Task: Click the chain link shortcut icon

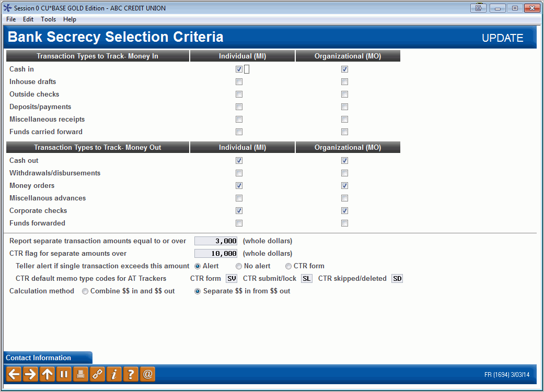Action: coord(97,374)
